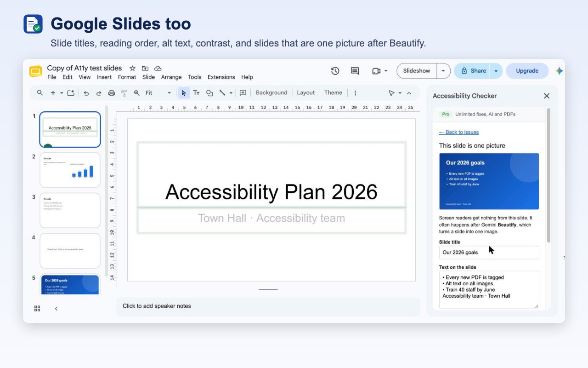This screenshot has width=588, height=368.
Task: Click the zoom magnifier icon
Action: (x=136, y=93)
